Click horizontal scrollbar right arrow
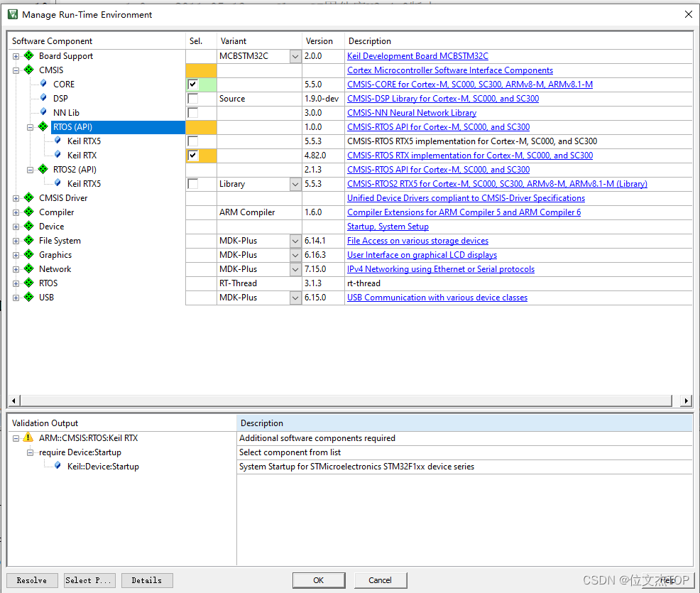 686,401
